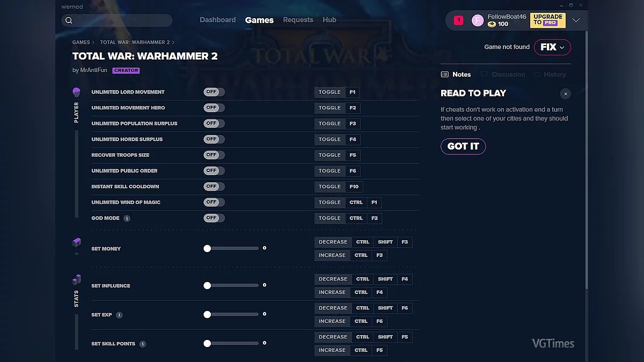Open MrAntiFun creator profile link
Image resolution: width=644 pixels, height=362 pixels.
93,70
